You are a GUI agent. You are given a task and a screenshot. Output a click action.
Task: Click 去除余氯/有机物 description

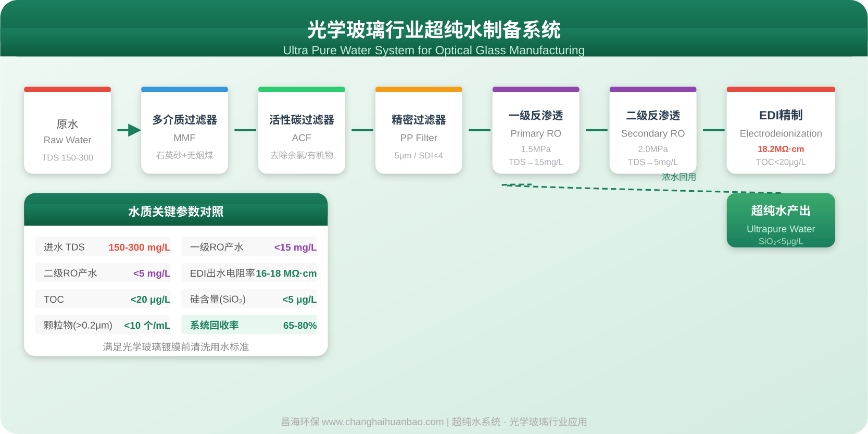pos(301,155)
